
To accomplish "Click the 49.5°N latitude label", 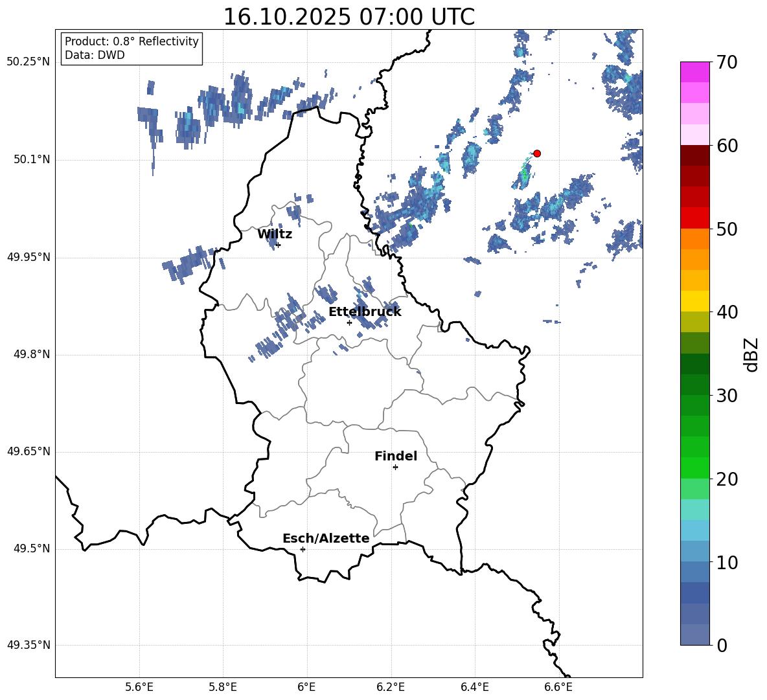I will click(32, 549).
